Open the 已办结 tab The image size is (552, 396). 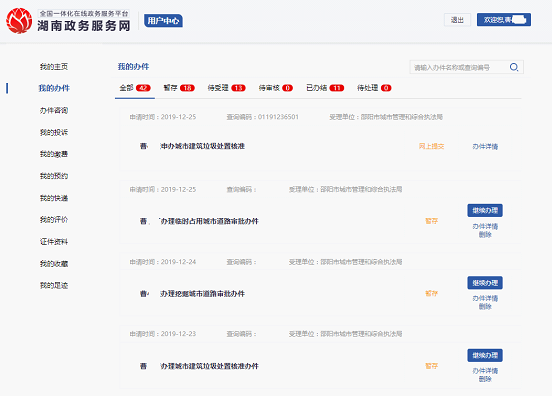[x=325, y=88]
